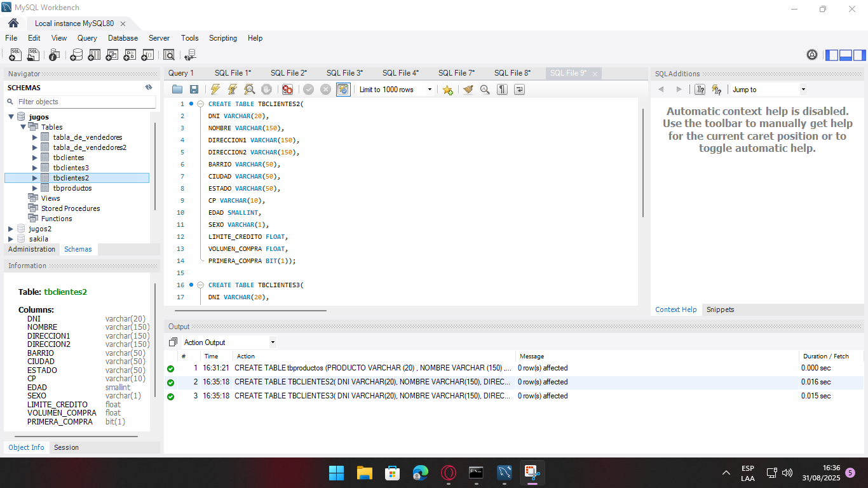Toggle the secondary sidebar panel visibility
This screenshot has height=488, width=868.
click(859, 55)
